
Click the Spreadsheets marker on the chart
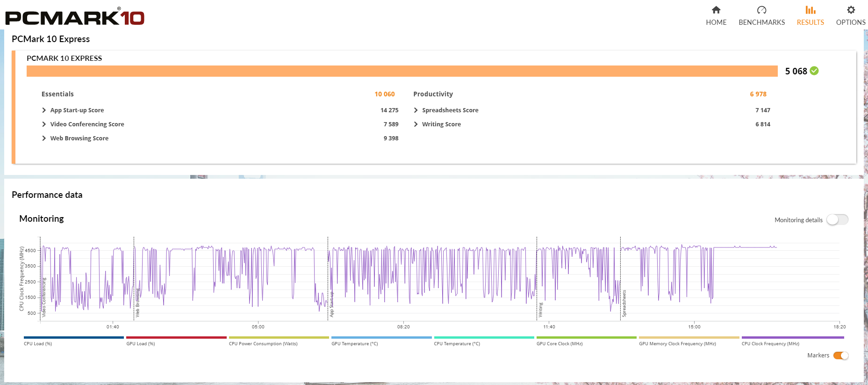pyautogui.click(x=624, y=303)
